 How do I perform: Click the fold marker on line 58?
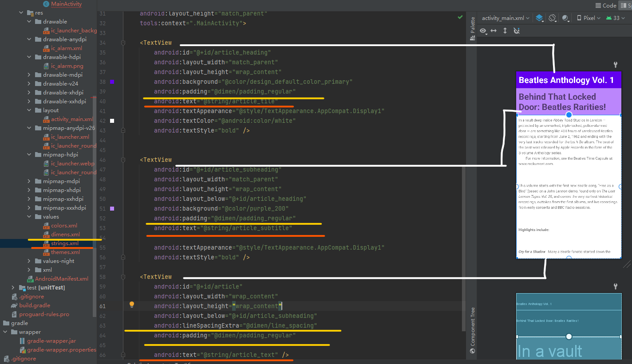click(123, 277)
